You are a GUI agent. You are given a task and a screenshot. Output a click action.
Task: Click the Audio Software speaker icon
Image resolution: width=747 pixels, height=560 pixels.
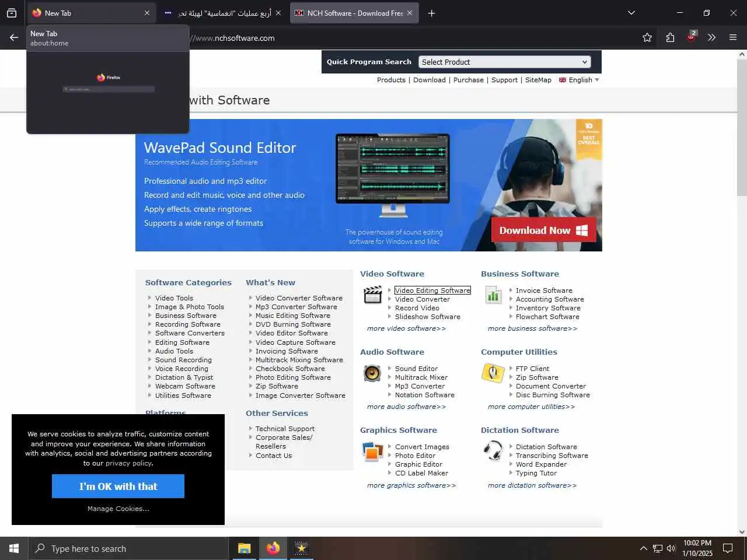[x=372, y=373]
